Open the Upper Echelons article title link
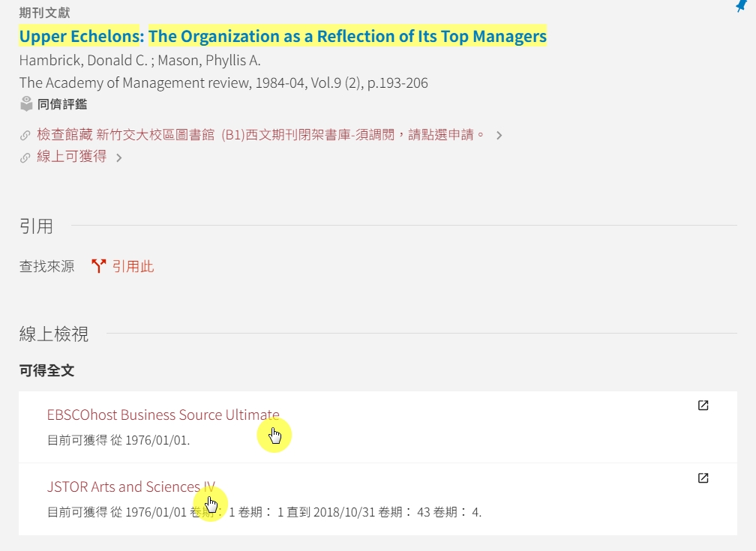 (x=283, y=36)
